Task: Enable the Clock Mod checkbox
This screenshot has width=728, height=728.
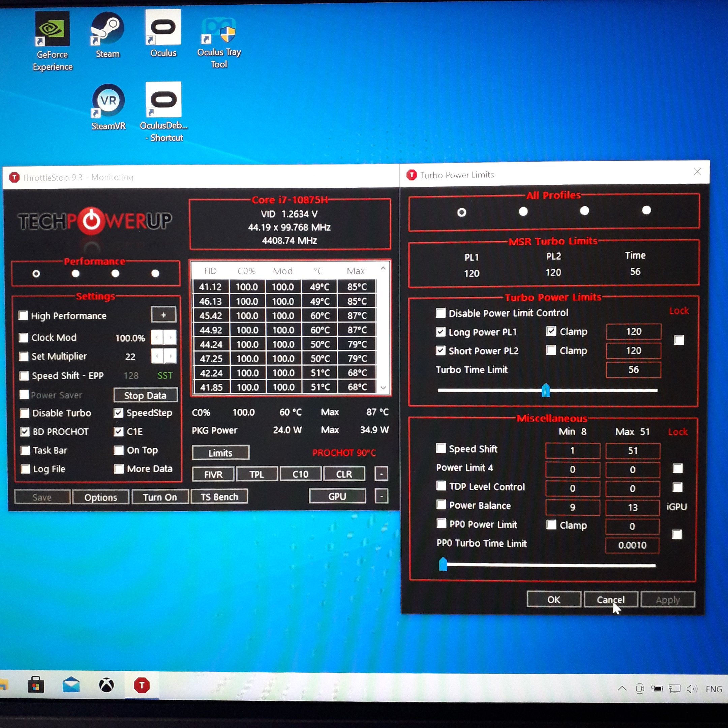Action: [23, 337]
